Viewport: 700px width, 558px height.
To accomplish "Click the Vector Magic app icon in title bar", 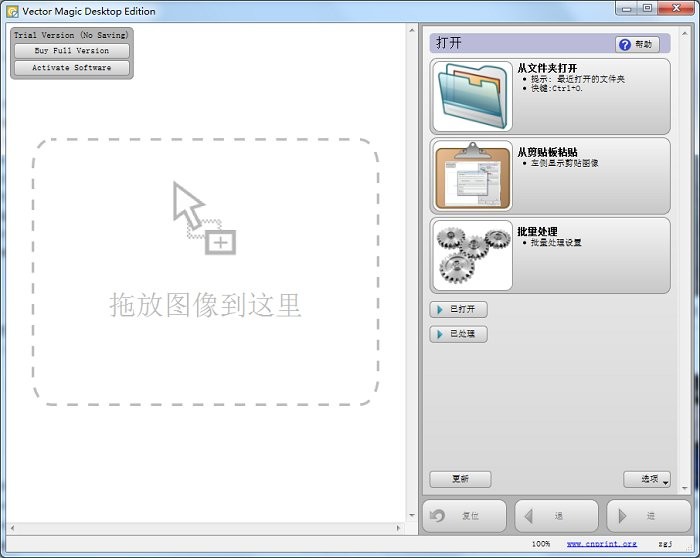I will pos(12,11).
